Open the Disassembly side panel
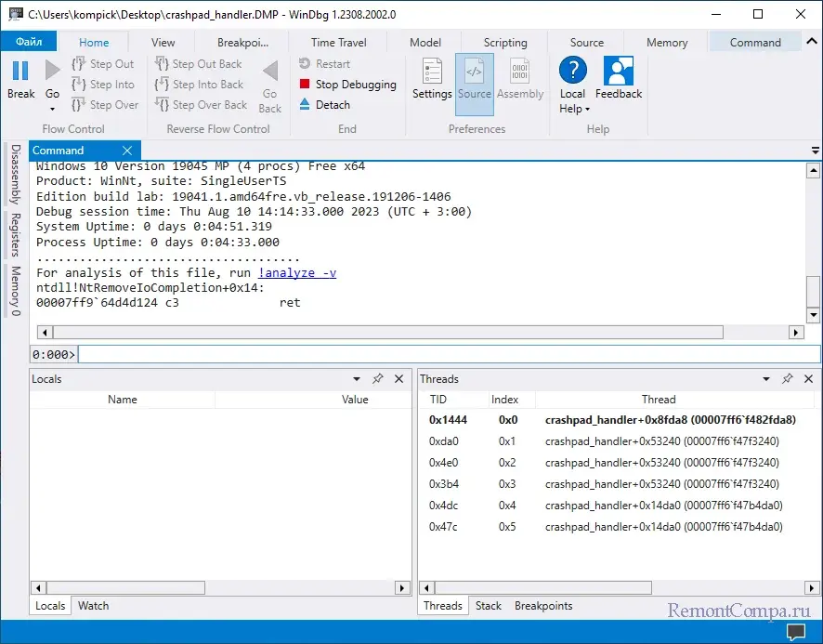This screenshot has width=823, height=644. click(x=15, y=175)
